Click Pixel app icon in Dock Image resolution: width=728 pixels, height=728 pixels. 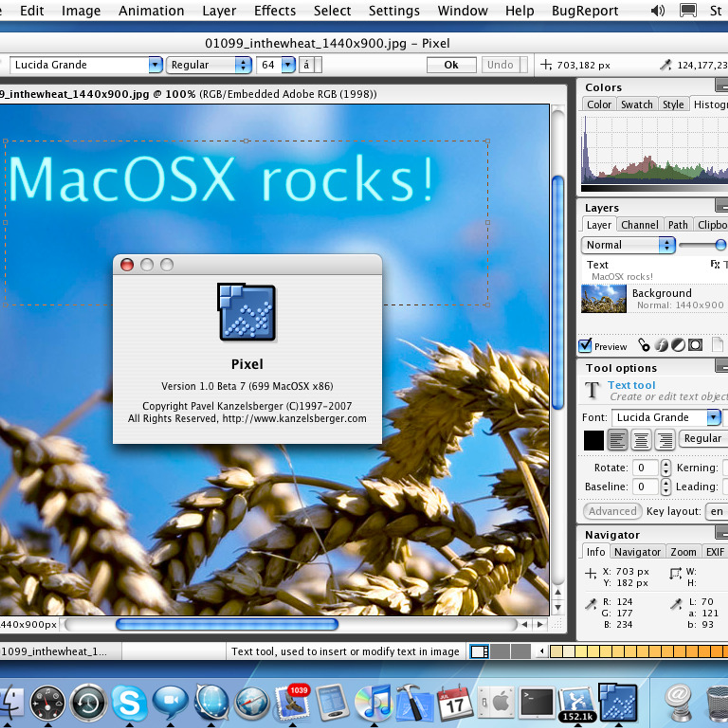618,703
